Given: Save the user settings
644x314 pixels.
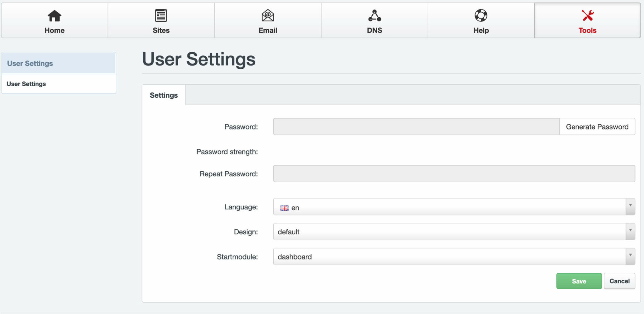Looking at the screenshot, I should pos(579,281).
